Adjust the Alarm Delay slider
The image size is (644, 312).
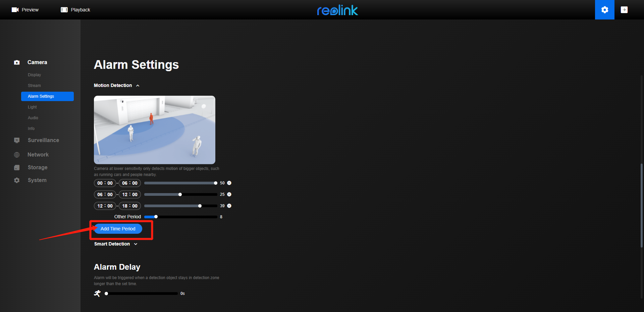(141, 294)
